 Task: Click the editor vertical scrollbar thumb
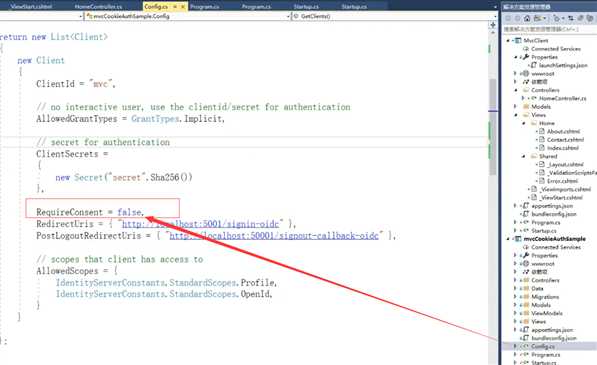(492, 128)
